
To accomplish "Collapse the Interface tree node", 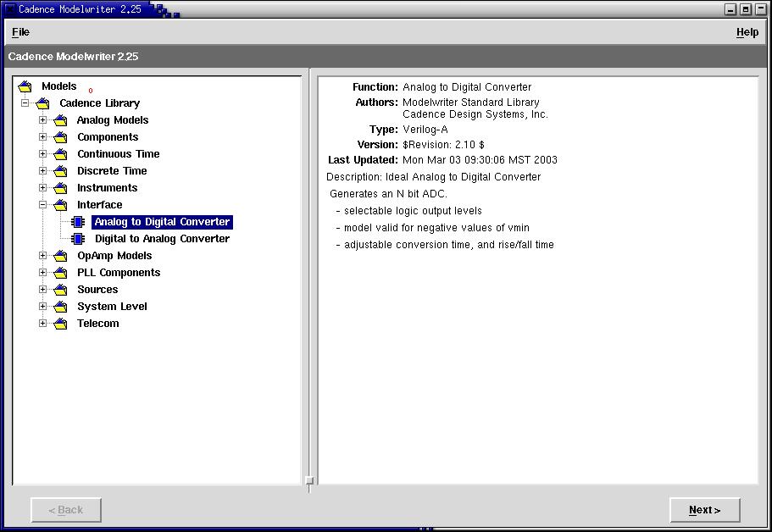I will point(42,204).
